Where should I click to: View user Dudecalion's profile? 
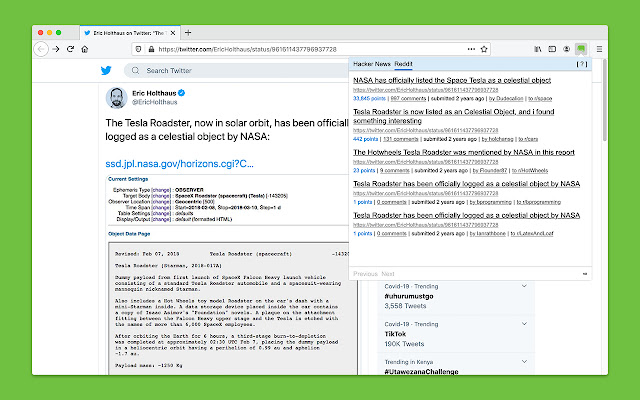click(x=506, y=98)
